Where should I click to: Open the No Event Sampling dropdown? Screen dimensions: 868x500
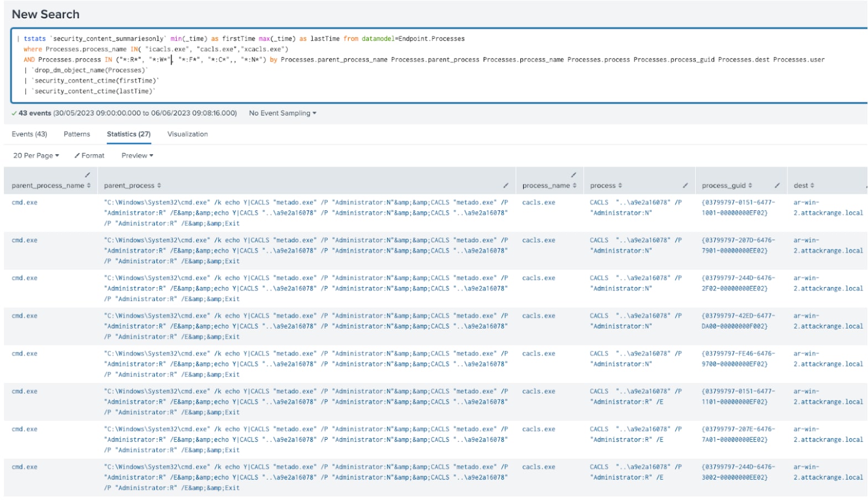point(282,113)
